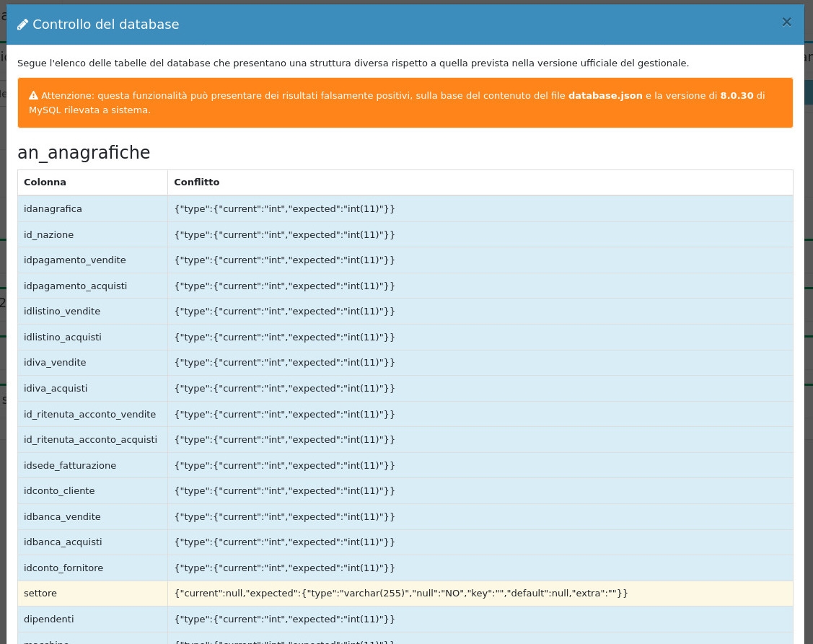The image size is (813, 644).
Task: Select the idsede_fatturazione row
Action: point(70,466)
